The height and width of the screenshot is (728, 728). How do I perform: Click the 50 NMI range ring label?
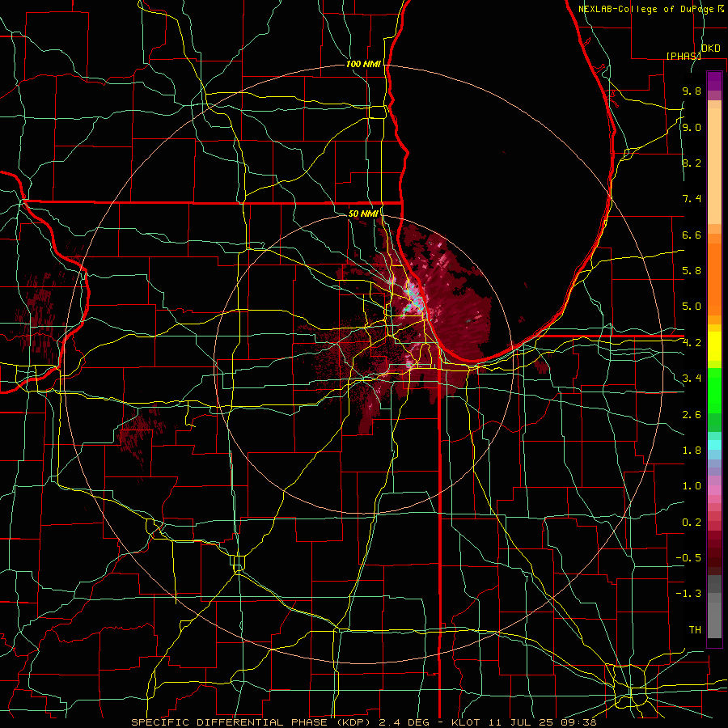363,214
